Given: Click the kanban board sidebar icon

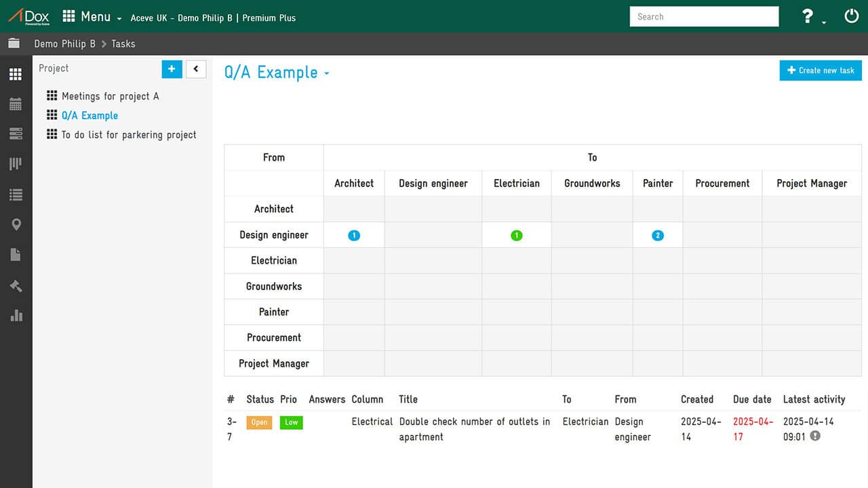Looking at the screenshot, I should point(16,164).
